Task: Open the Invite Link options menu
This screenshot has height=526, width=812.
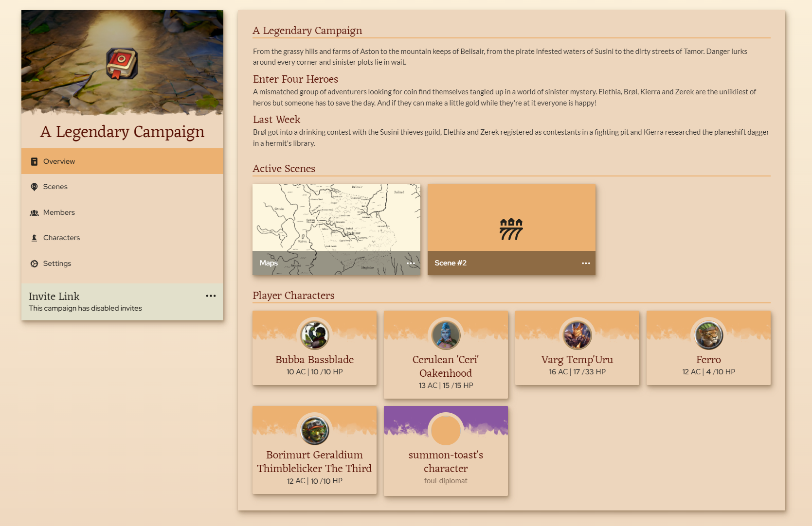Action: pyautogui.click(x=211, y=296)
